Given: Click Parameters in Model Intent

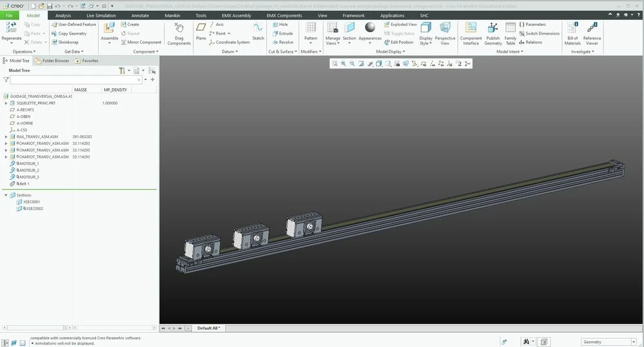Looking at the screenshot, I should [532, 24].
